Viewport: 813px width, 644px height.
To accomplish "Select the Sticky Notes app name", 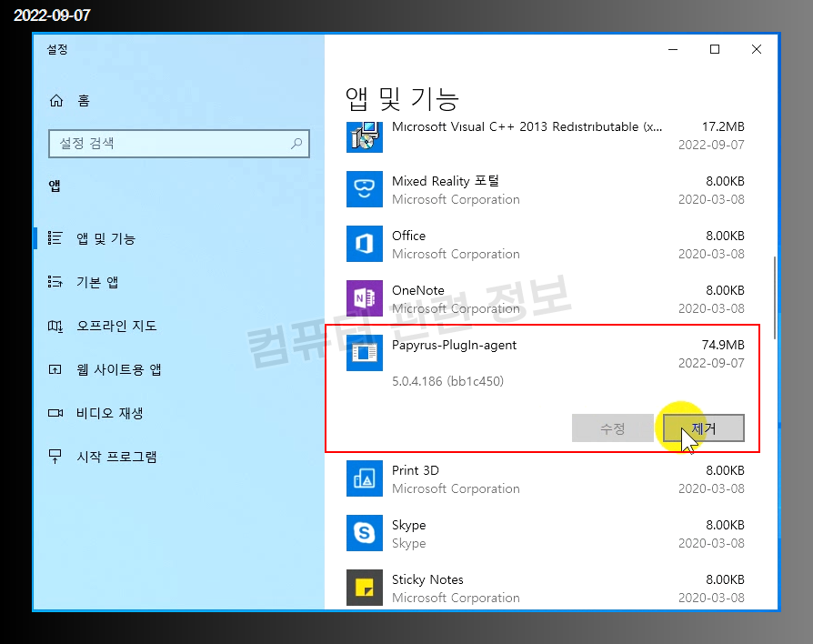I will tap(427, 579).
